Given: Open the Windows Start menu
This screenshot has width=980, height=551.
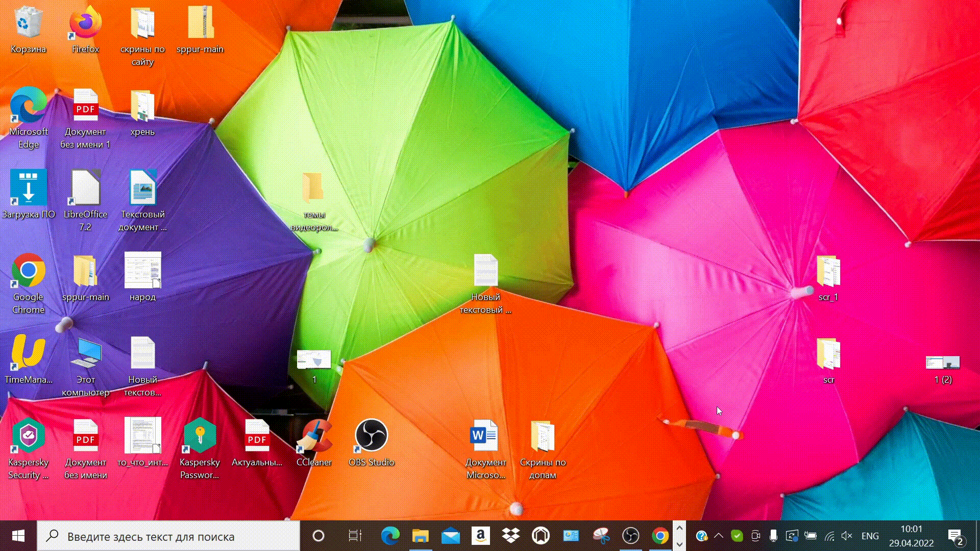Looking at the screenshot, I should (x=18, y=536).
